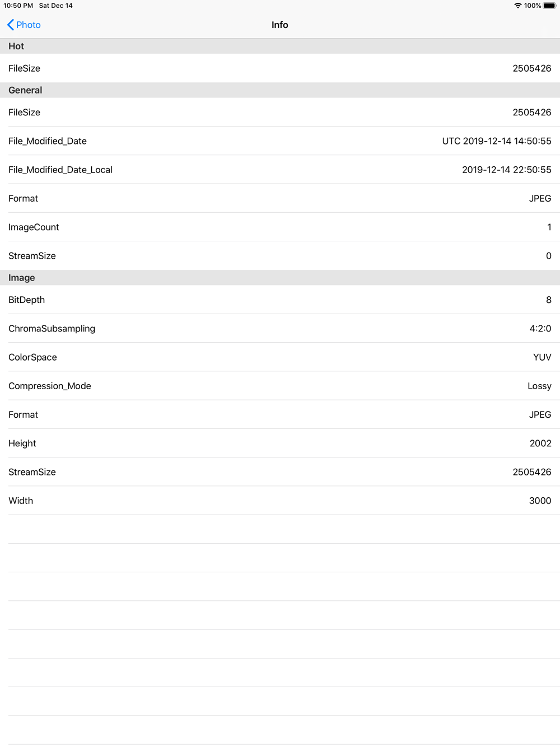The image size is (560, 747).
Task: Tap the BitDepth row
Action: (280, 300)
